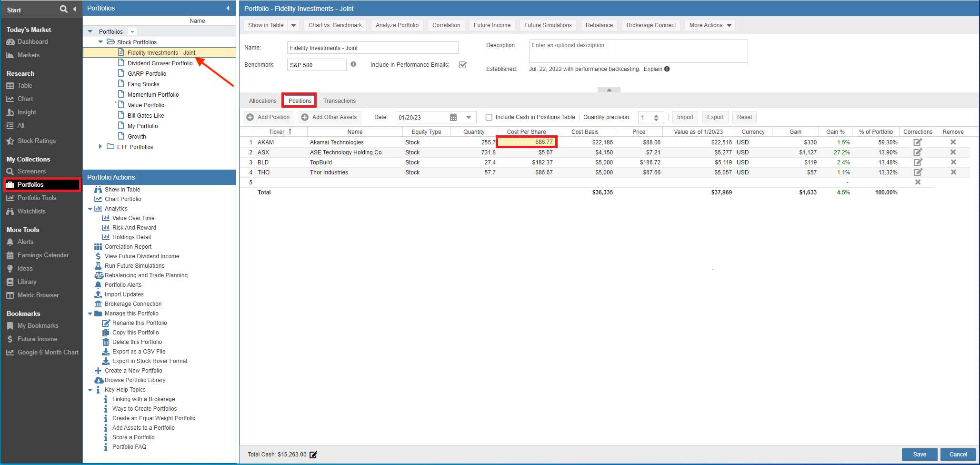Click Rename this Portfolio action

pyautogui.click(x=140, y=323)
